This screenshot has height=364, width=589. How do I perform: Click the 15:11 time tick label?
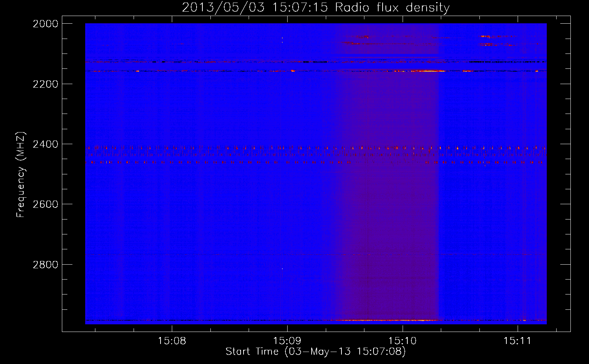tap(517, 341)
